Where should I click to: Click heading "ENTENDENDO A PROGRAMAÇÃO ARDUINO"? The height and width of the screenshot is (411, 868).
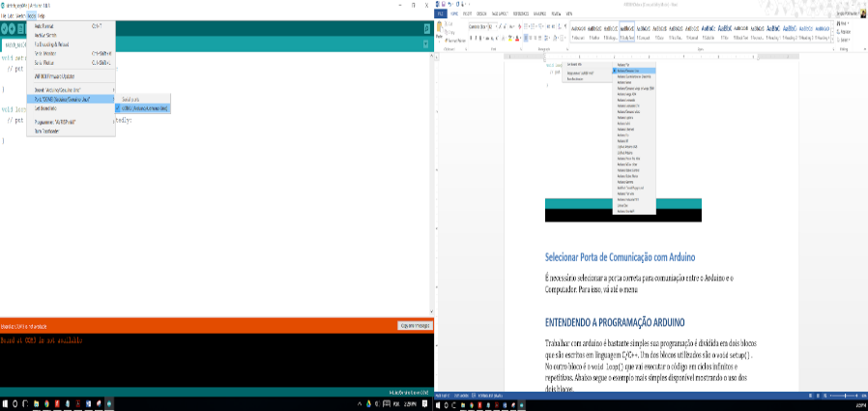click(x=615, y=322)
